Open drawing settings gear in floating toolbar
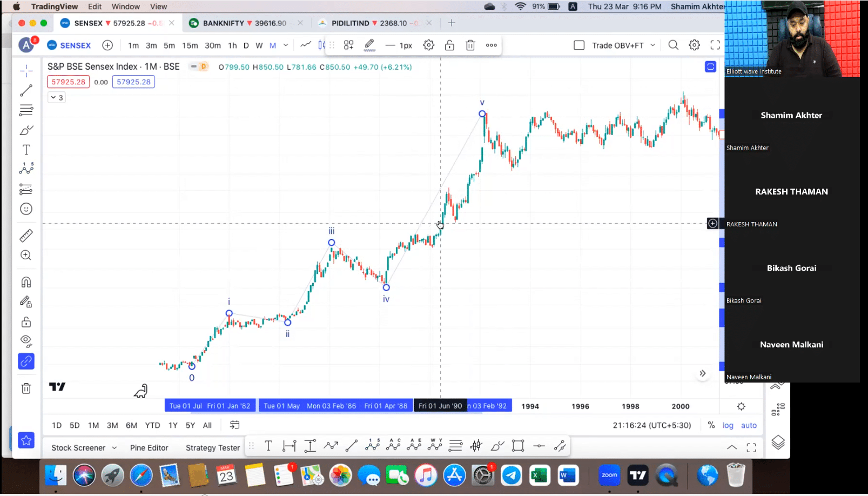The image size is (868, 496). 429,45
